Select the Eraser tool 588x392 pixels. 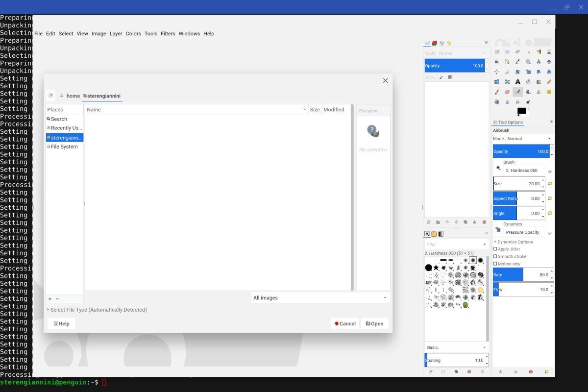pyautogui.click(x=507, y=92)
